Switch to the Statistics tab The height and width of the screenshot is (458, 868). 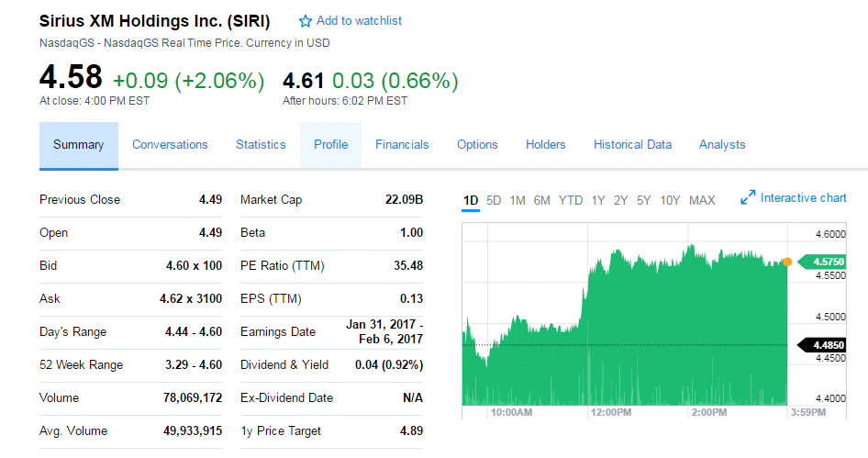pos(261,144)
